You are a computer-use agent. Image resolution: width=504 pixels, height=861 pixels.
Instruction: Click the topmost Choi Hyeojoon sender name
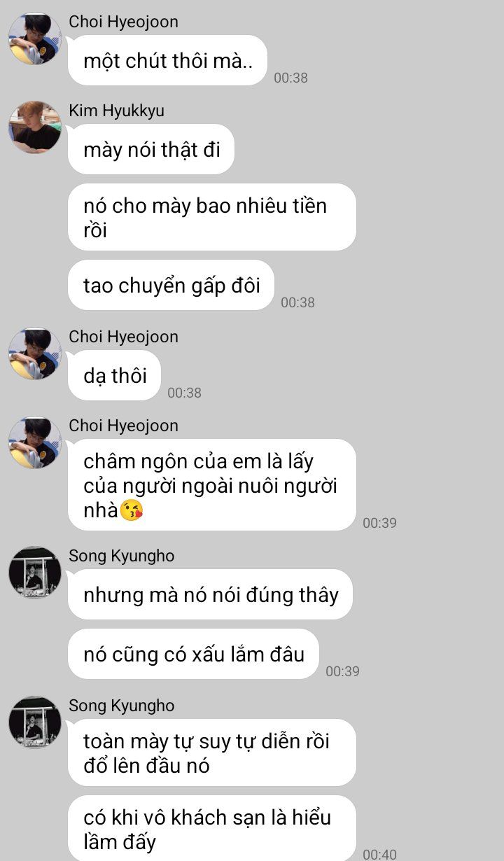[124, 22]
